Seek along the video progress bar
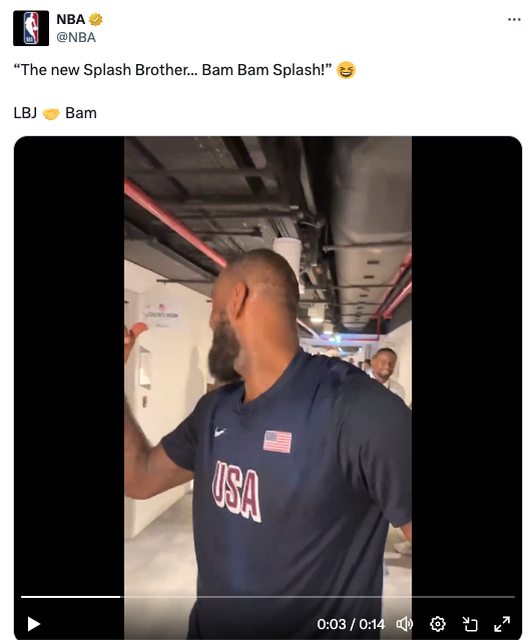 (268, 597)
